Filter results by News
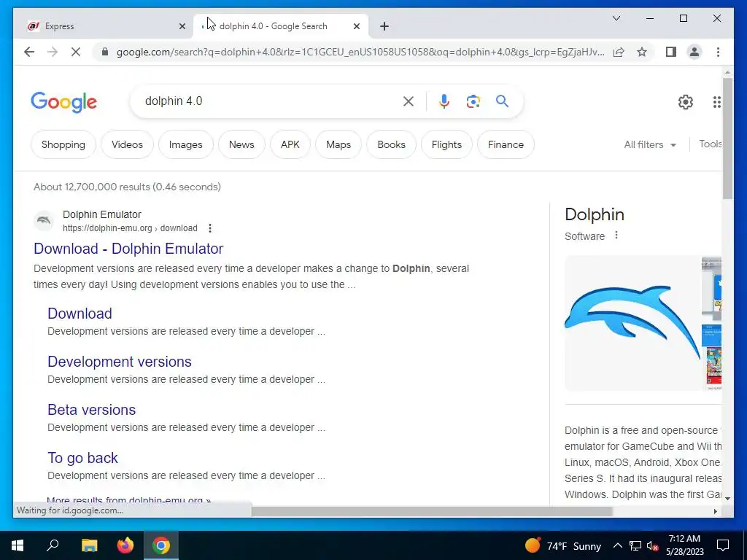 [241, 144]
